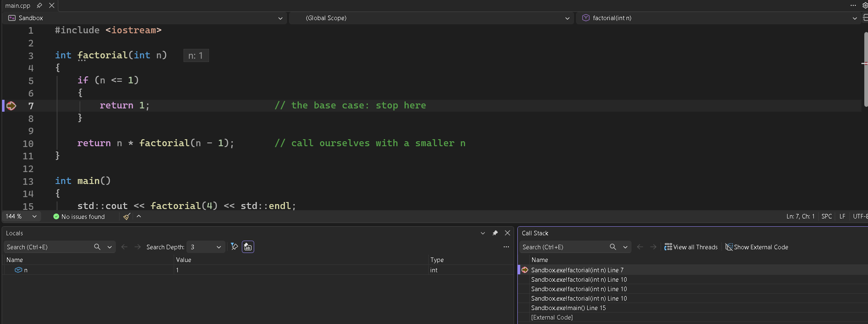
Task: Click the Call Stack search input field
Action: click(564, 247)
